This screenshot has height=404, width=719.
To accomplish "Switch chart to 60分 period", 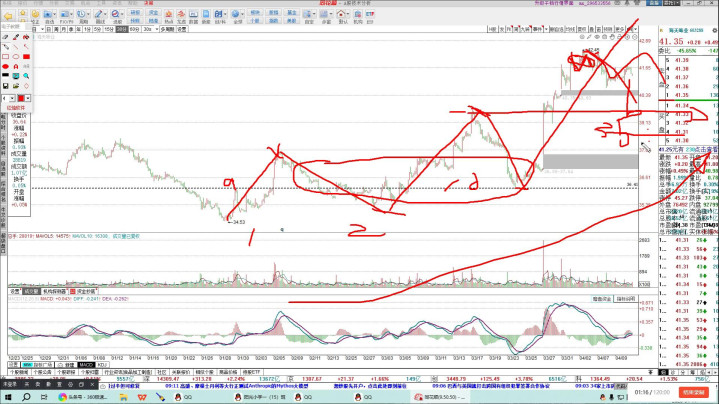I will (134, 29).
